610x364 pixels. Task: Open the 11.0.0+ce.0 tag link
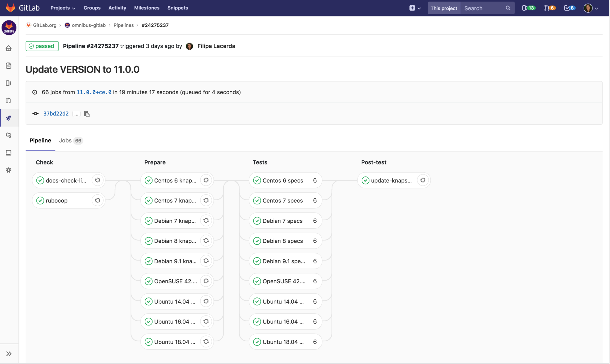[94, 92]
